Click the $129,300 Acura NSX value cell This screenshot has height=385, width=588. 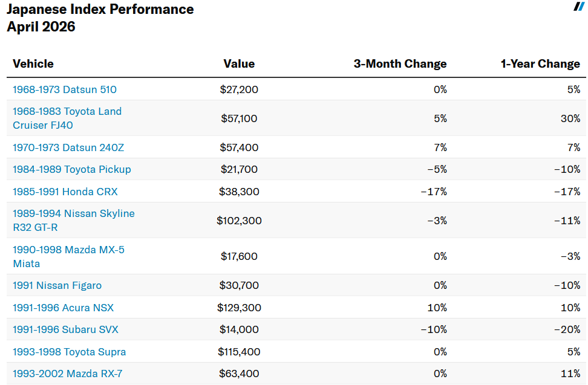point(239,308)
